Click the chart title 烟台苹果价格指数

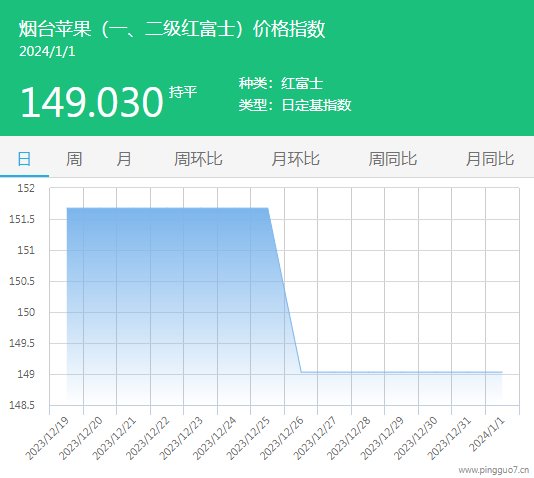[172, 29]
